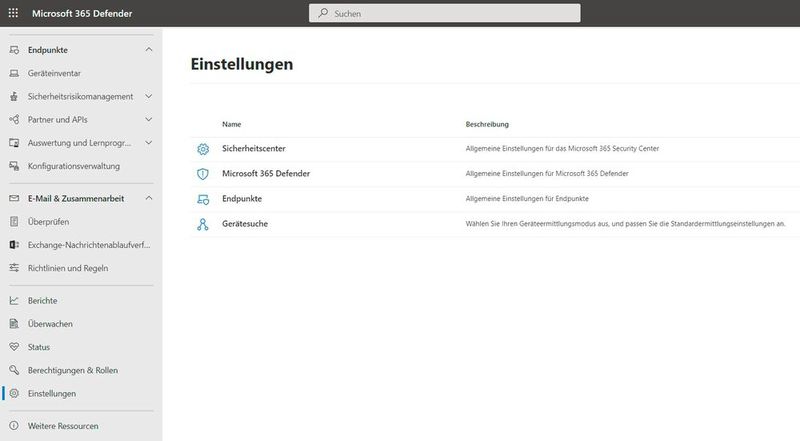Collapse the Endpunkte section chevron
The height and width of the screenshot is (441, 800).
(148, 50)
